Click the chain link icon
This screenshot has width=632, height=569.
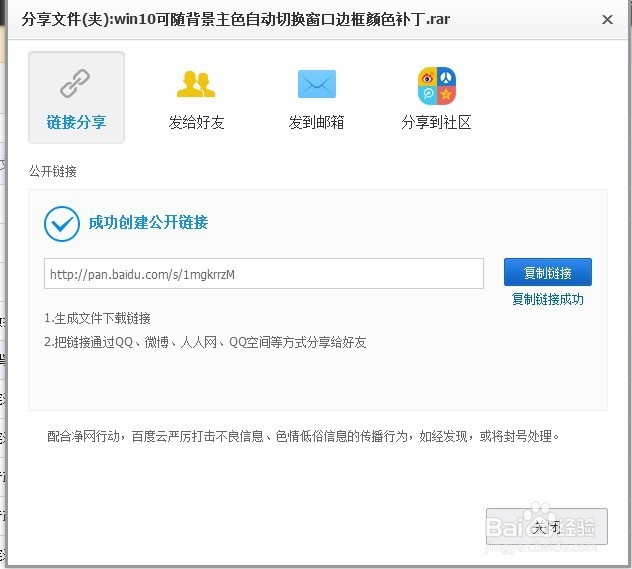75,83
